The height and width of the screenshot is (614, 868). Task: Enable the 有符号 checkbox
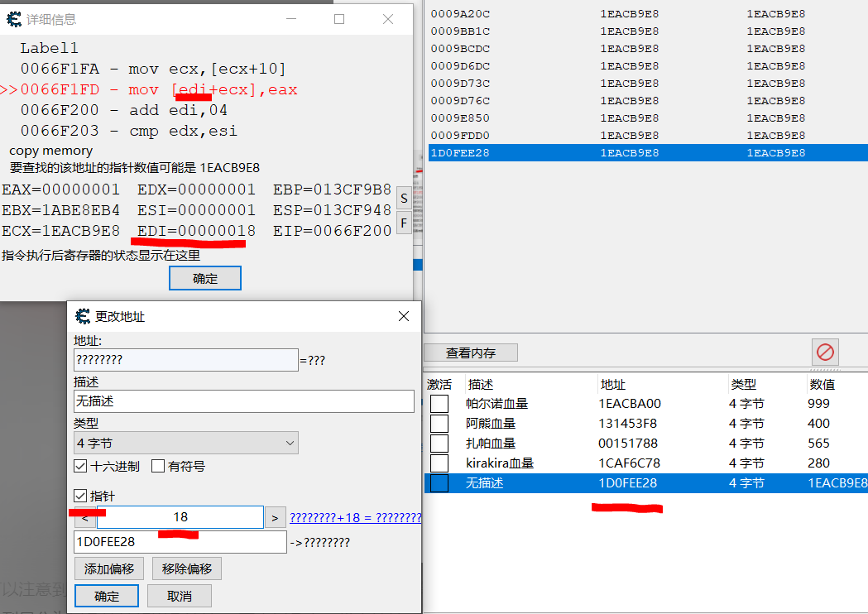158,466
